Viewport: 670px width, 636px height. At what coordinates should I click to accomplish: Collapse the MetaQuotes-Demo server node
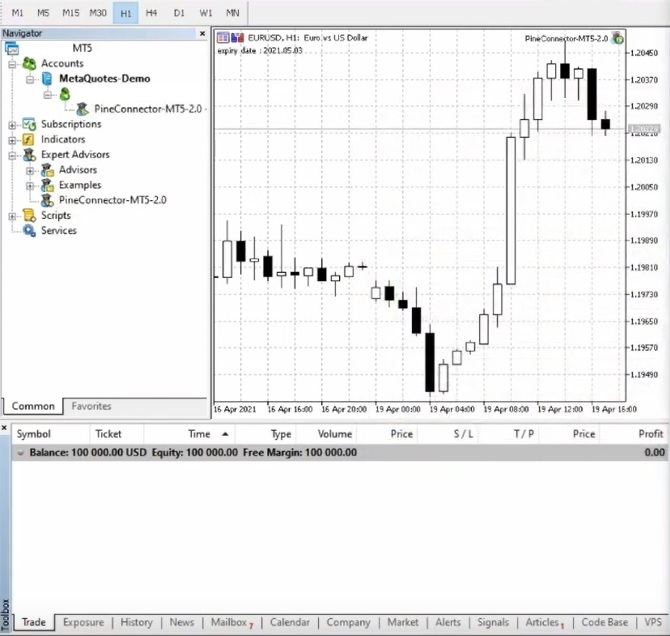(x=30, y=80)
